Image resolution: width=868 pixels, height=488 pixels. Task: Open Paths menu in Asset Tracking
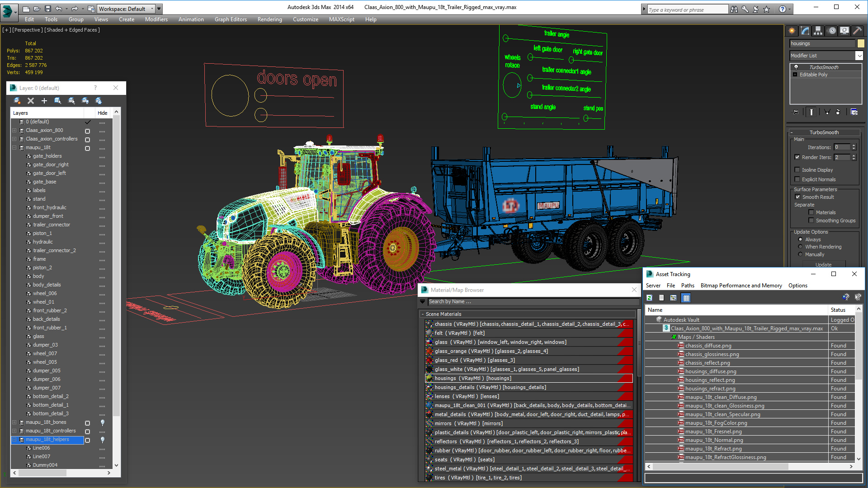tap(688, 286)
